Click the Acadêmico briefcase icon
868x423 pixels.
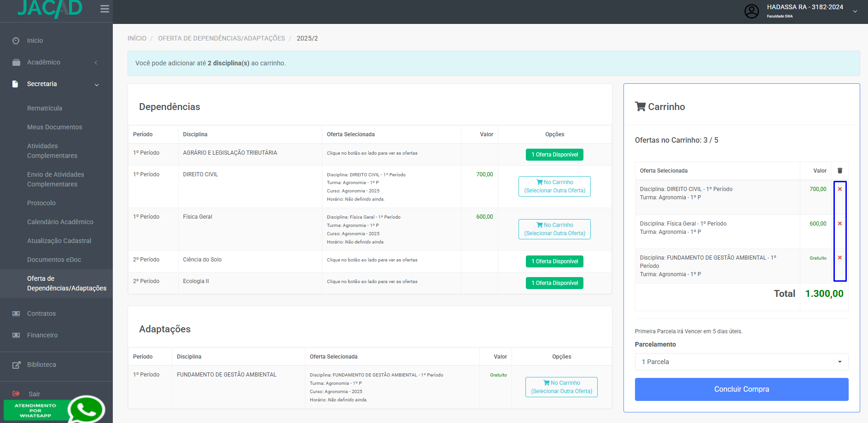coord(16,62)
